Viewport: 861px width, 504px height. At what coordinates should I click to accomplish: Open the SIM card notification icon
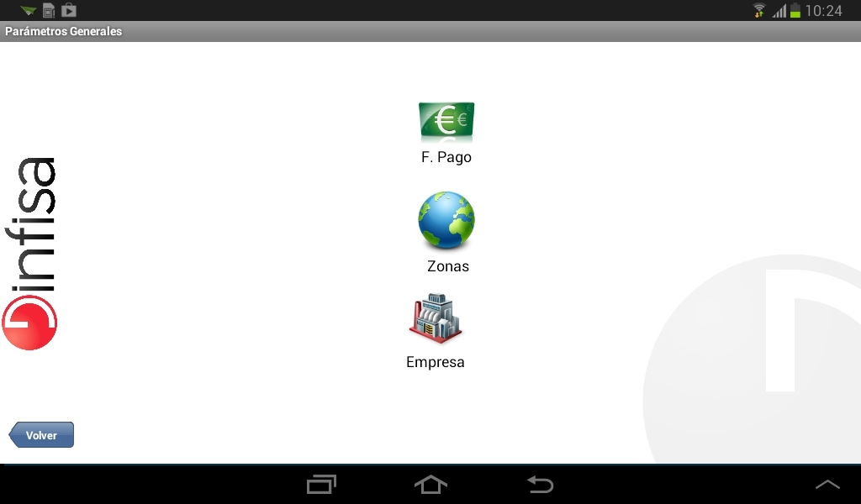pyautogui.click(x=49, y=10)
